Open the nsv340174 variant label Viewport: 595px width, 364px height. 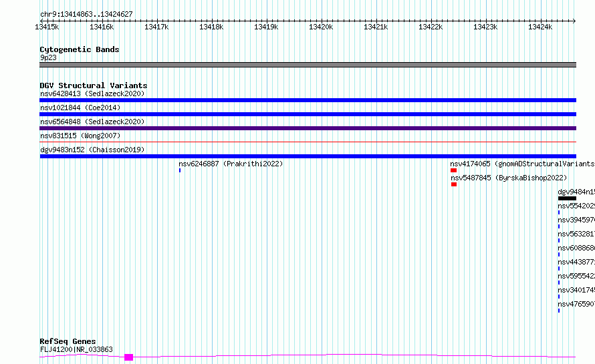click(x=576, y=290)
